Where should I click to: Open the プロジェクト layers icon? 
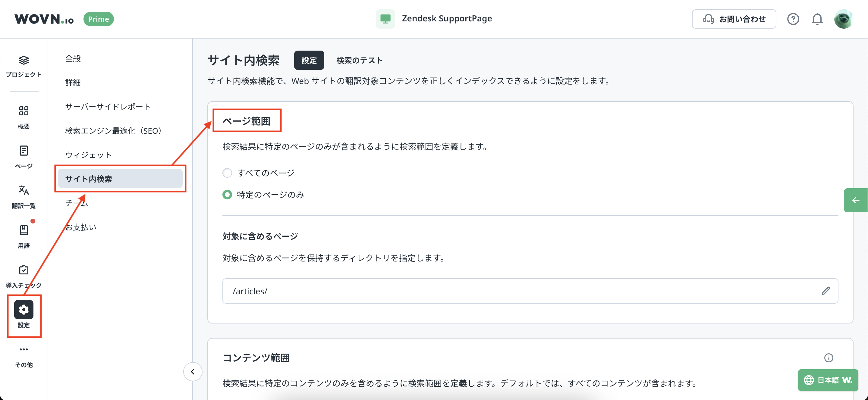pos(24,61)
